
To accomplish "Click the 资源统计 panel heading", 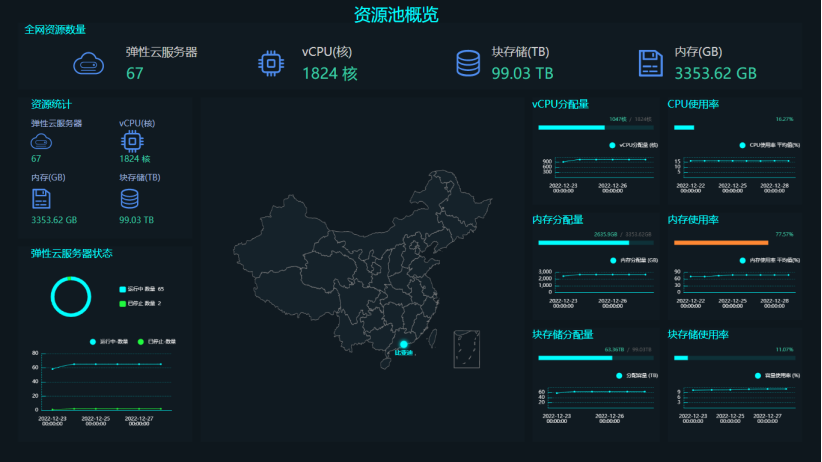I will pyautogui.click(x=51, y=104).
